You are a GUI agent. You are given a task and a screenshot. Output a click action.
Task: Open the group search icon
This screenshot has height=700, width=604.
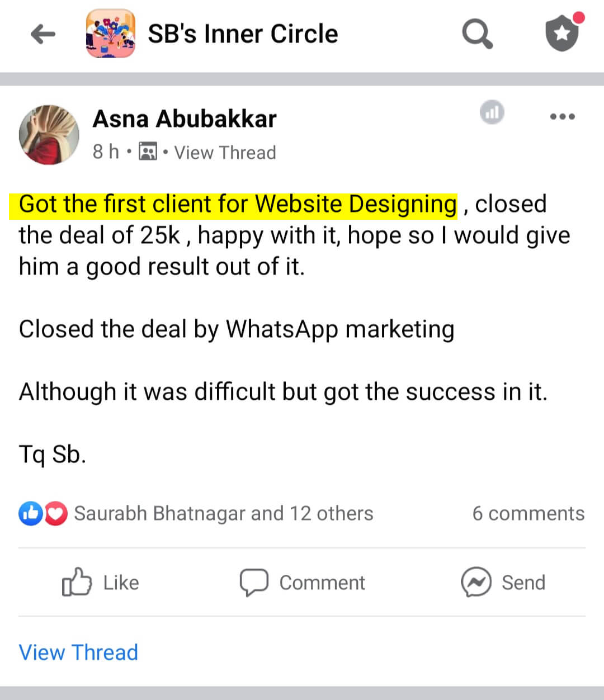click(x=476, y=34)
